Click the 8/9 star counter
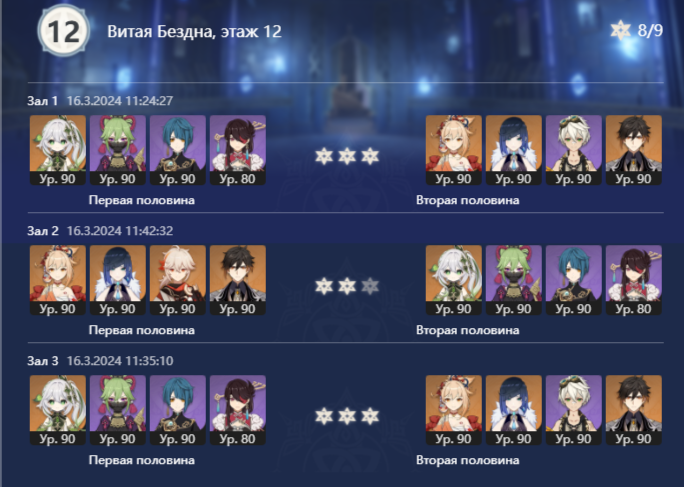This screenshot has height=487, width=684. click(637, 31)
